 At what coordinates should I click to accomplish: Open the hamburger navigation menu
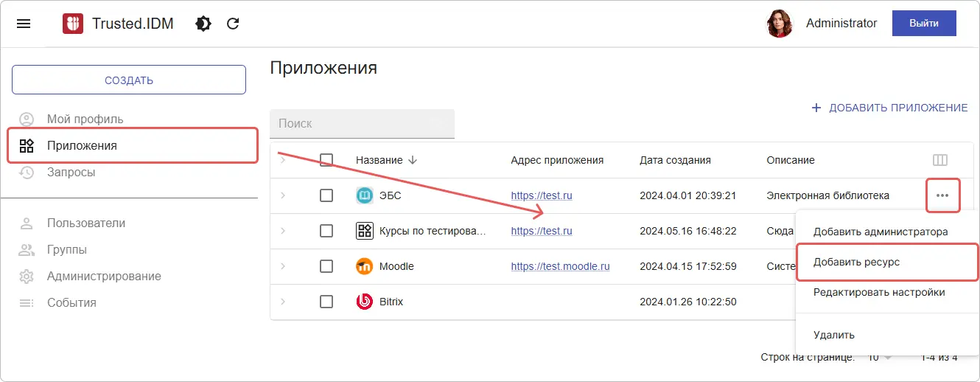pos(24,24)
